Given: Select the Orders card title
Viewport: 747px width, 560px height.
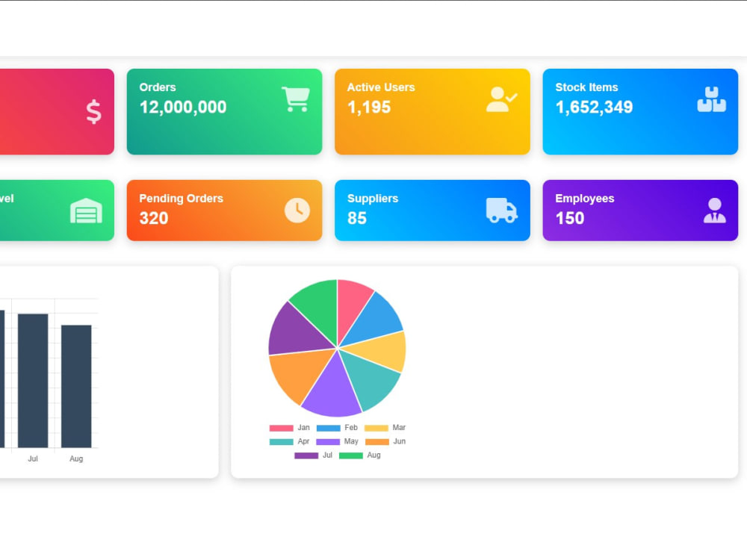Looking at the screenshot, I should coord(158,87).
